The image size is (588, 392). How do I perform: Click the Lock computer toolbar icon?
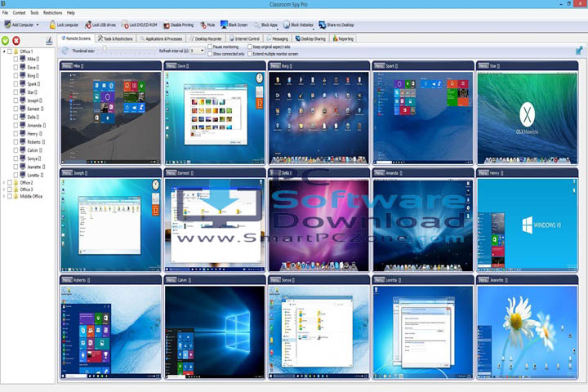pyautogui.click(x=52, y=24)
